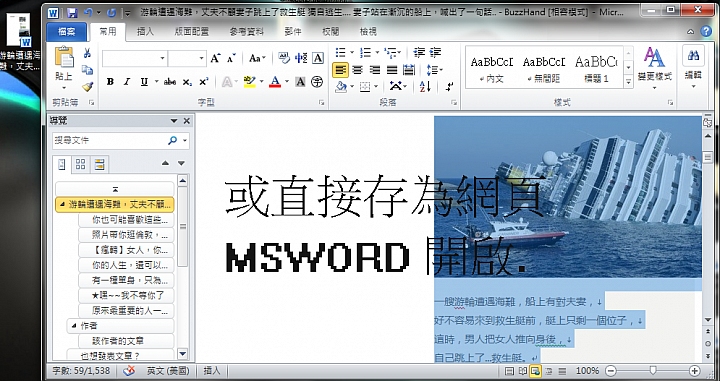Screen dimensions: 720x381
Task: Switch to the 郵件 Mailings tab
Action: 292,32
